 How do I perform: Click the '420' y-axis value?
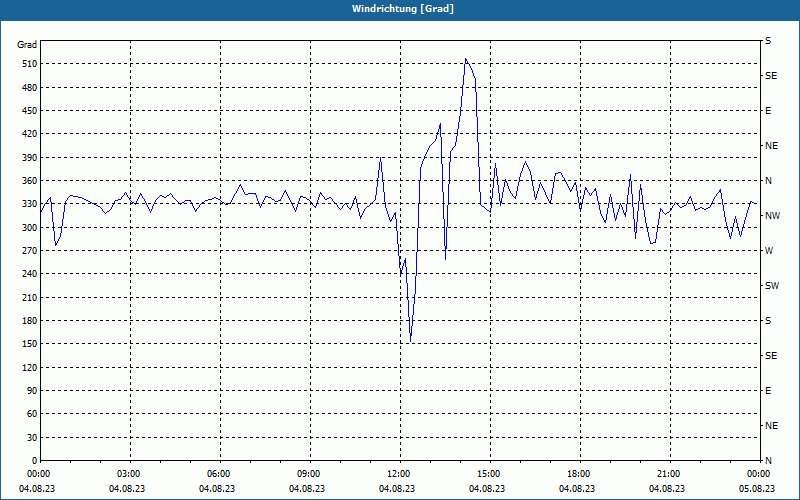pos(30,134)
